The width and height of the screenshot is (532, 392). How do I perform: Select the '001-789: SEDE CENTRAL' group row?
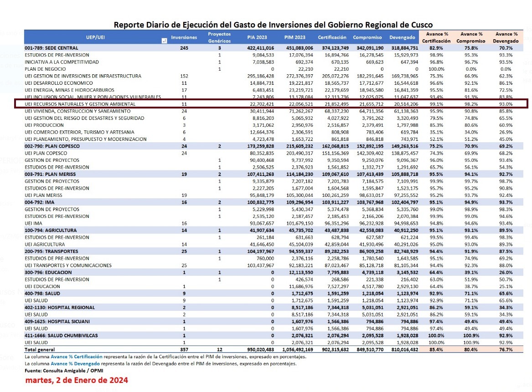(52, 48)
